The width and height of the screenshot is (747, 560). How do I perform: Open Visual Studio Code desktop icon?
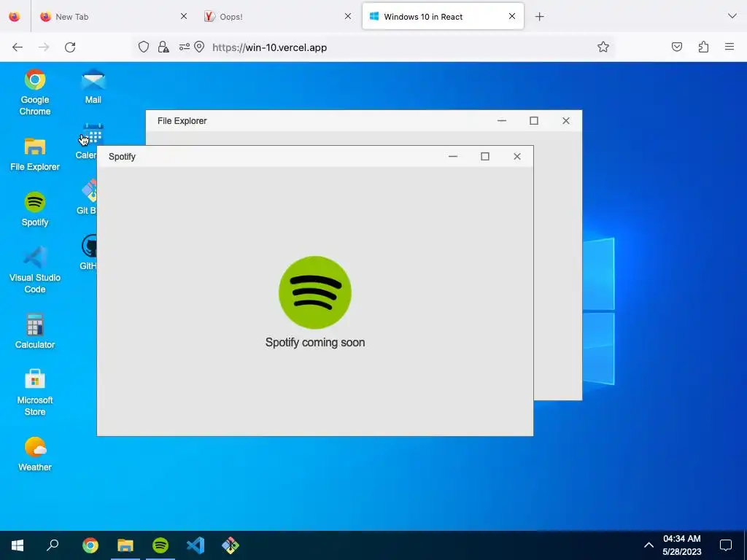[35, 270]
